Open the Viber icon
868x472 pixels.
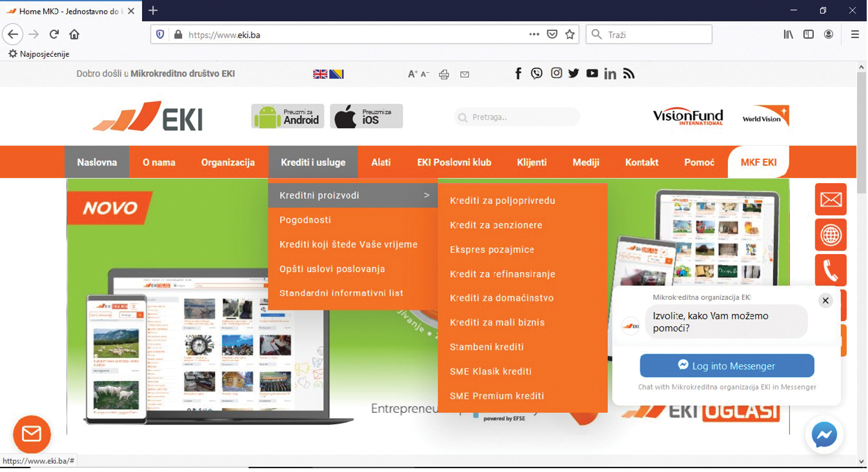(537, 74)
